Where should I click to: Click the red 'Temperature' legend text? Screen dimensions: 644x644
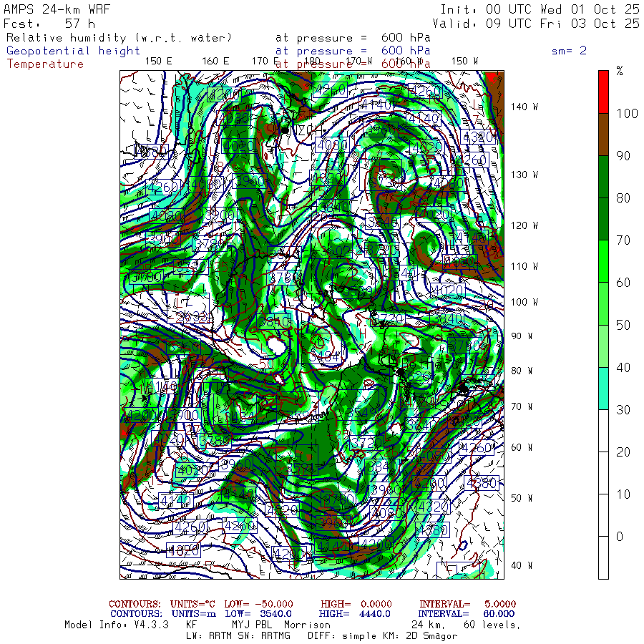(x=45, y=64)
